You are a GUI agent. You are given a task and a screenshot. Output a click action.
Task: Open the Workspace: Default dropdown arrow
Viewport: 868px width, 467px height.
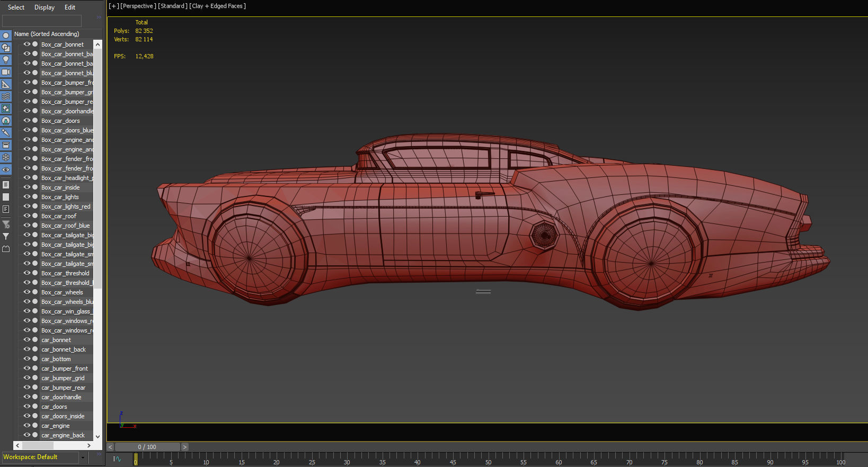coord(83,457)
